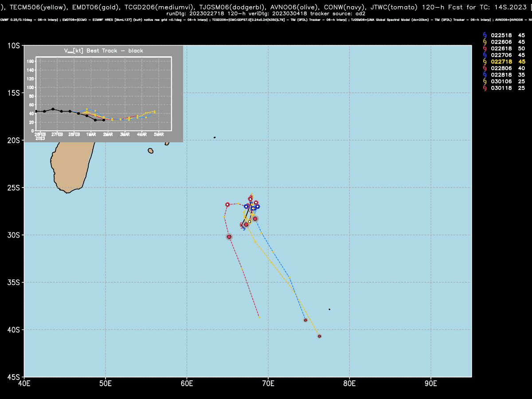532x399 pixels.
Task: Click the Vmax Best Track inset title
Action: 103,51
